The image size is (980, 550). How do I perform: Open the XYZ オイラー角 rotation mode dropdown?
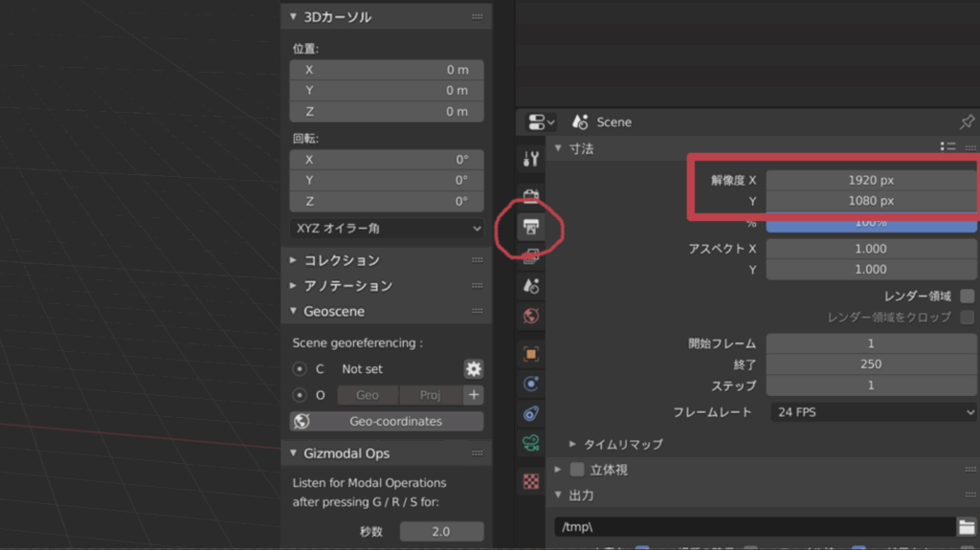pyautogui.click(x=387, y=229)
